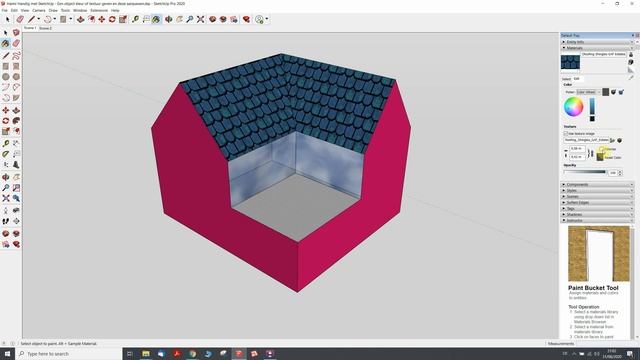Open the Extensions menu
Viewport: 640px width, 360px height.
[99, 10]
